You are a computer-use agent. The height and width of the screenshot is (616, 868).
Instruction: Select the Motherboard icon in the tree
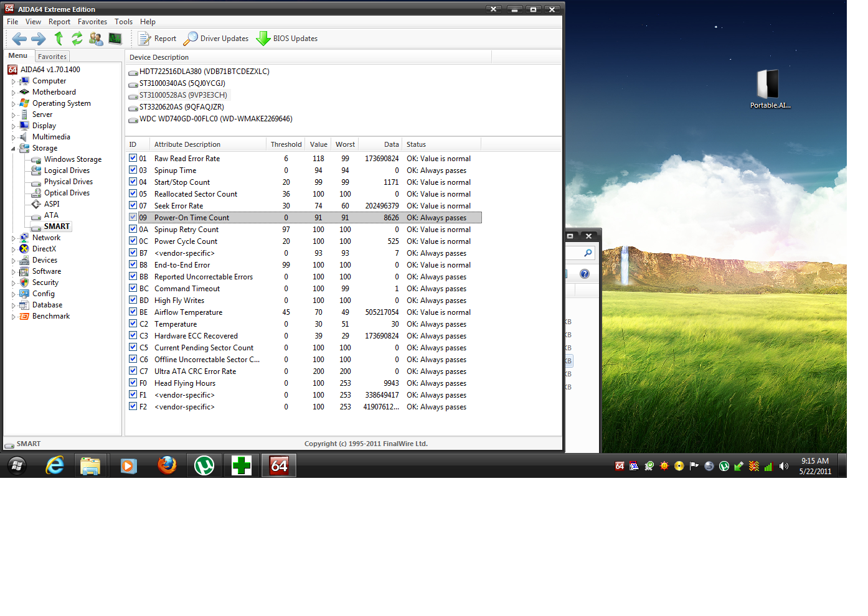coord(24,92)
